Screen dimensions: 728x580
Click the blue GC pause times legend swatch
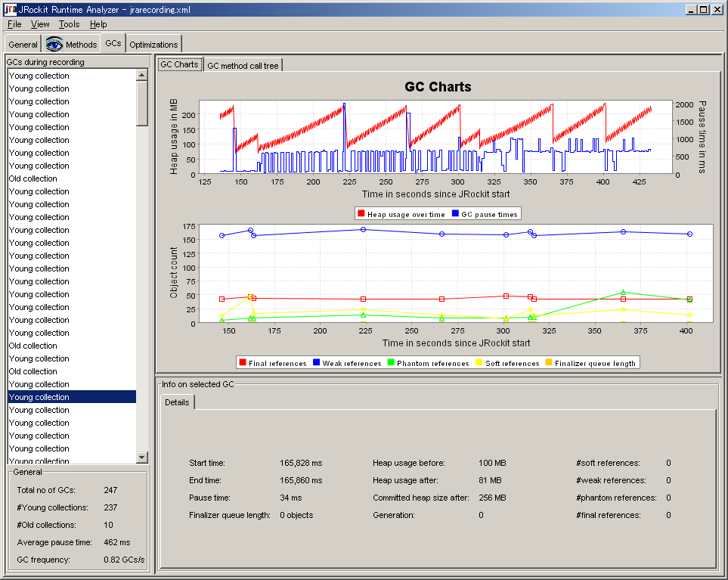455,213
